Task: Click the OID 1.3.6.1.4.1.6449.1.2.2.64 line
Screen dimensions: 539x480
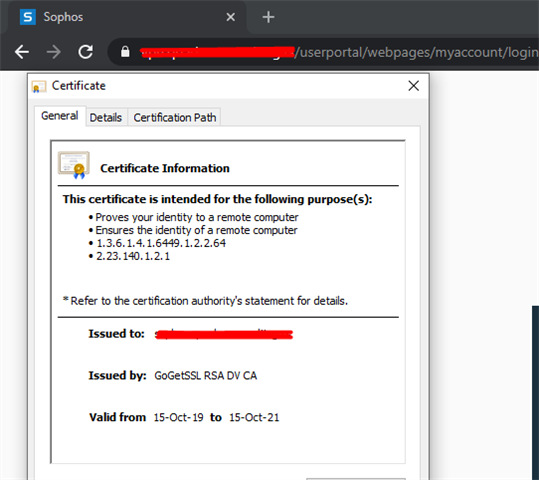Action: (161, 243)
